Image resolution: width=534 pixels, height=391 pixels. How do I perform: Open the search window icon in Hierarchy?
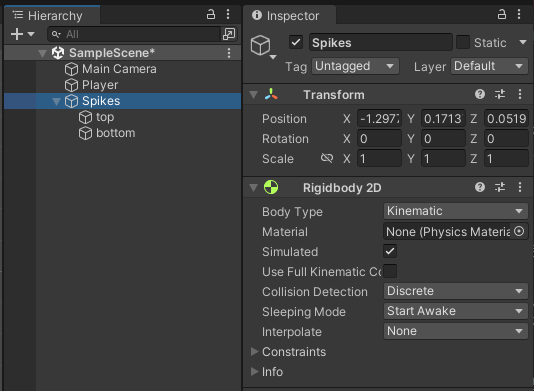pos(229,34)
